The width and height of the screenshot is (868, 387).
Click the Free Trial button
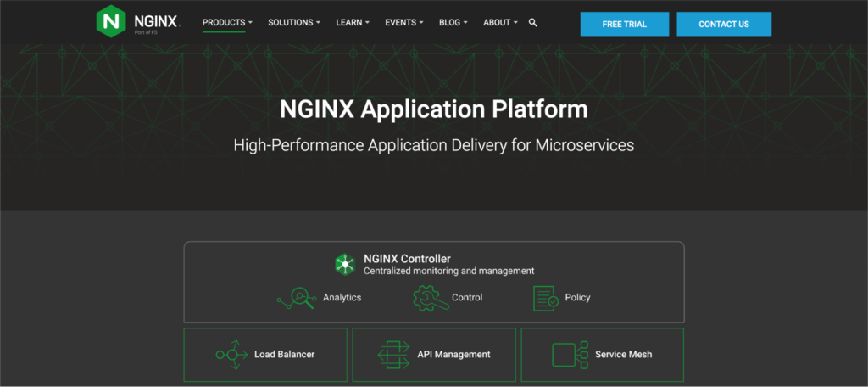(x=624, y=25)
